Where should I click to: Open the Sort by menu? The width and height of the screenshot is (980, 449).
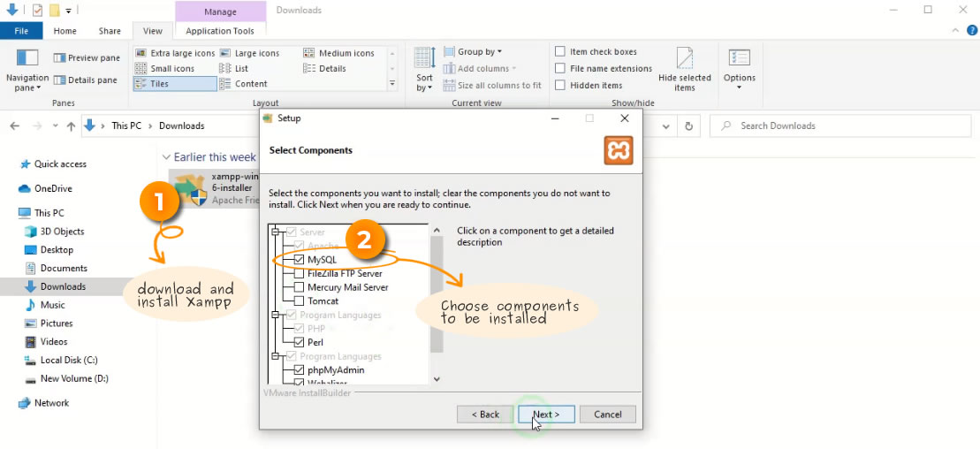pyautogui.click(x=424, y=70)
